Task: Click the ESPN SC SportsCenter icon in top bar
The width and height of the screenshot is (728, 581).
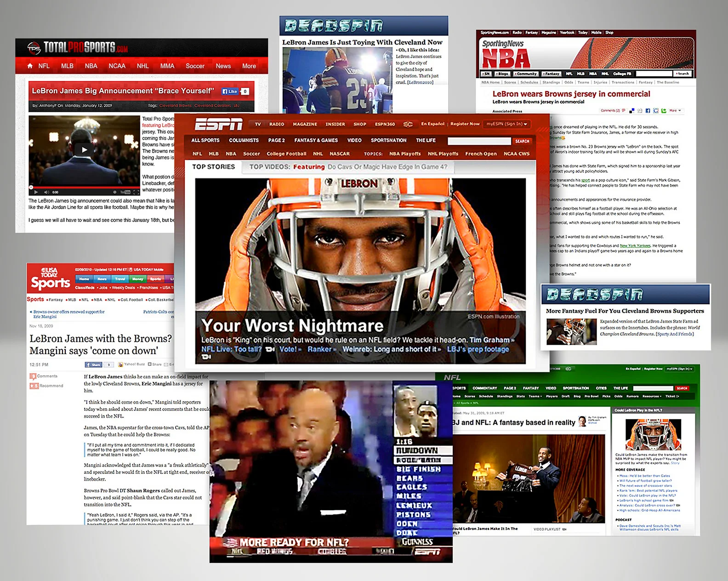Action: click(x=408, y=124)
